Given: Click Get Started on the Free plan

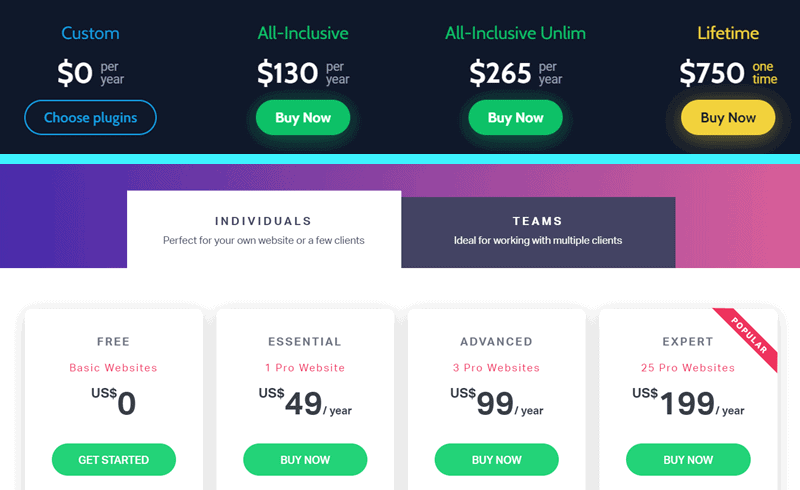Looking at the screenshot, I should point(114,460).
